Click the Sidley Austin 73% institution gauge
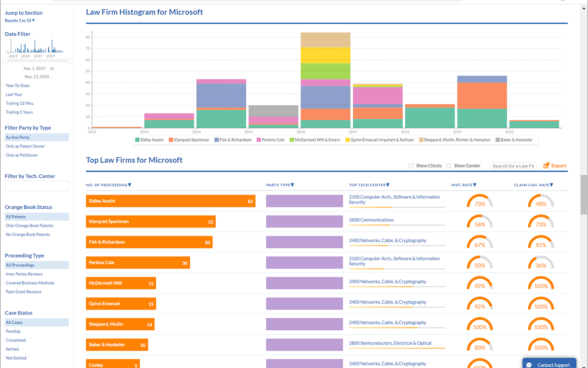 point(480,201)
